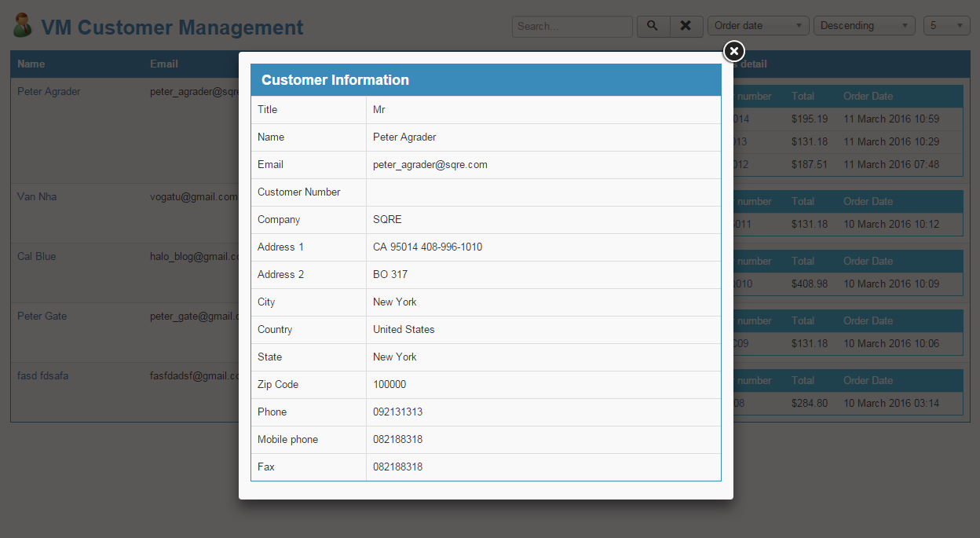Click the empty Customer Number value cell
The height and width of the screenshot is (538, 980).
click(x=543, y=192)
